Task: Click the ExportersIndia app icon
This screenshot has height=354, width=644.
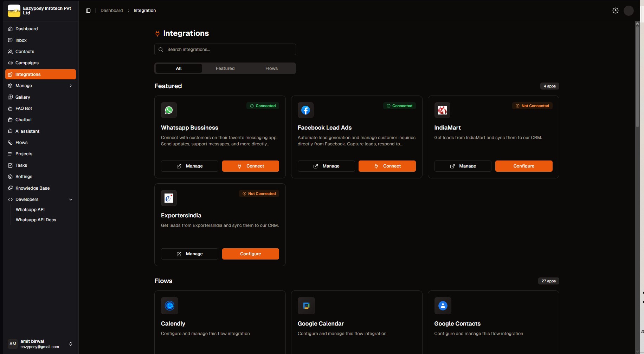Action: click(x=169, y=198)
